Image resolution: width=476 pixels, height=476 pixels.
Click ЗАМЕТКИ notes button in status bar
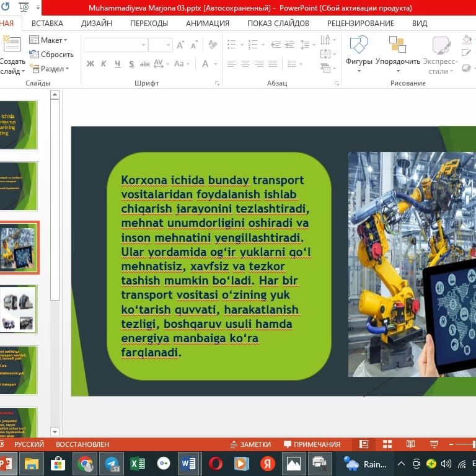coord(250,444)
